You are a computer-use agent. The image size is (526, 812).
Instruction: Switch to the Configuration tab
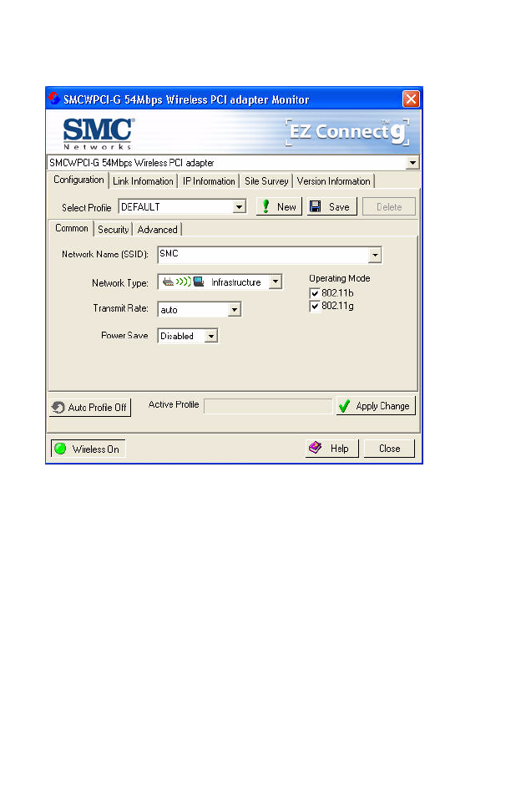click(78, 180)
